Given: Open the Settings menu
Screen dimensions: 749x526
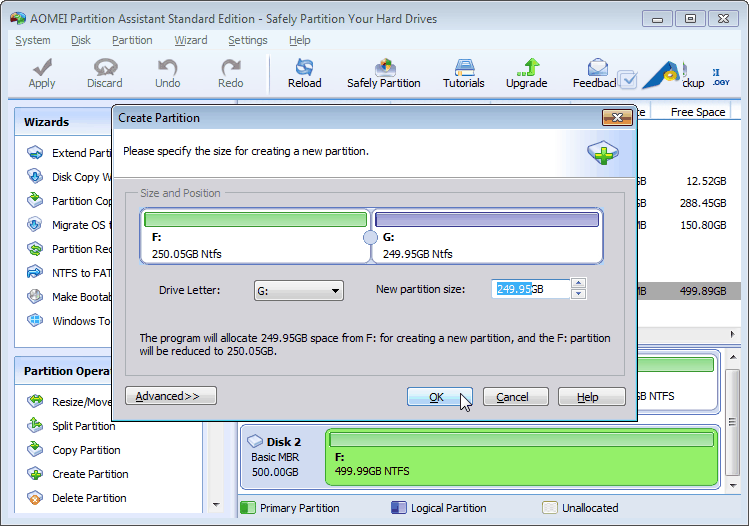Looking at the screenshot, I should pos(248,41).
